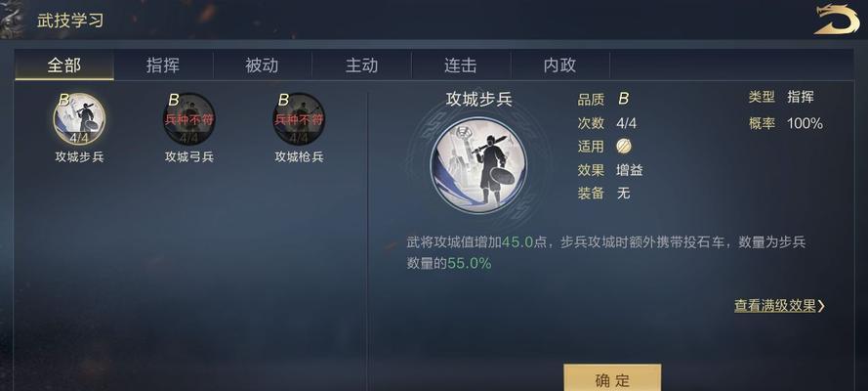The height and width of the screenshot is (391, 868).
Task: Switch to the 被动 tab
Action: pyautogui.click(x=263, y=65)
